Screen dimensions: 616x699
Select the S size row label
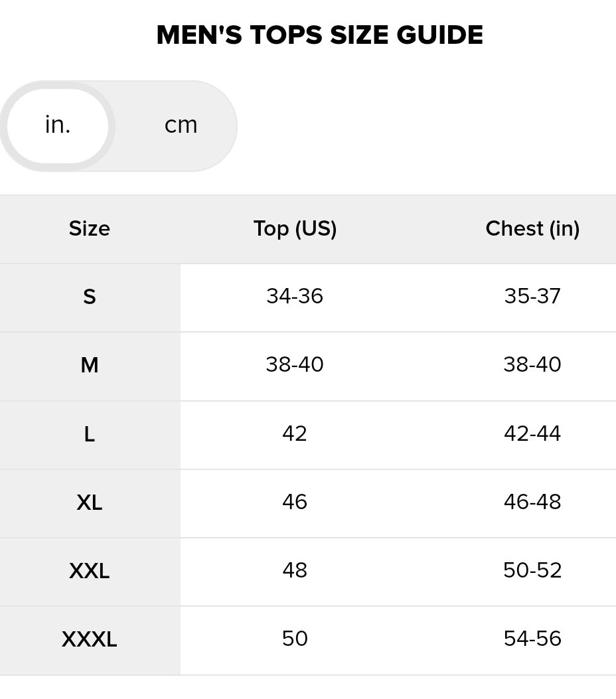pyautogui.click(x=90, y=297)
